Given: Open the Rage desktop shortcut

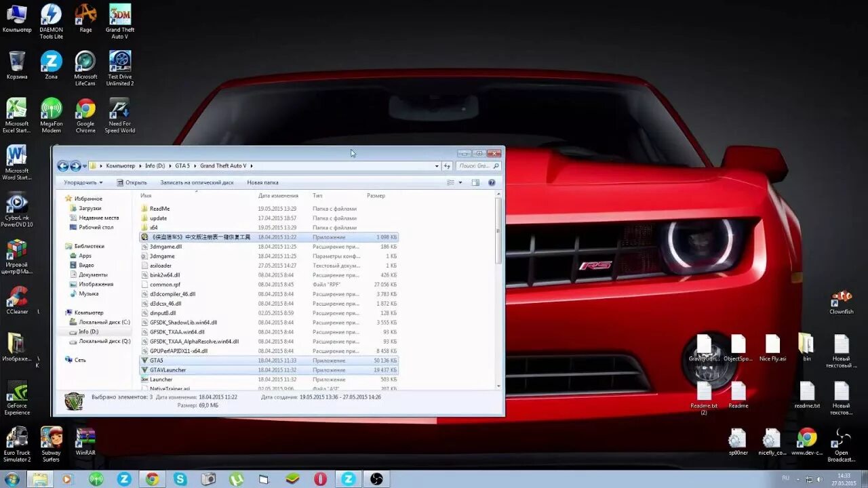Looking at the screenshot, I should (85, 18).
